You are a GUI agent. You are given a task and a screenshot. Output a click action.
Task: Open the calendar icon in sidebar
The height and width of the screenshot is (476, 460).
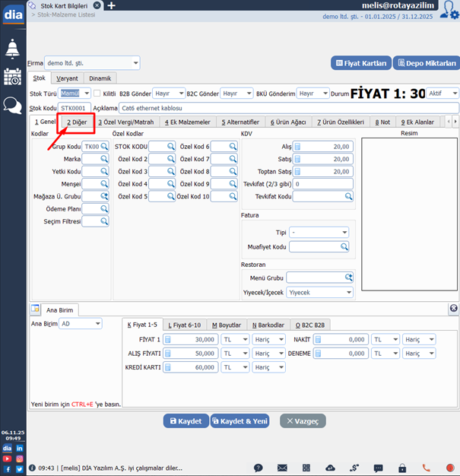[13, 77]
